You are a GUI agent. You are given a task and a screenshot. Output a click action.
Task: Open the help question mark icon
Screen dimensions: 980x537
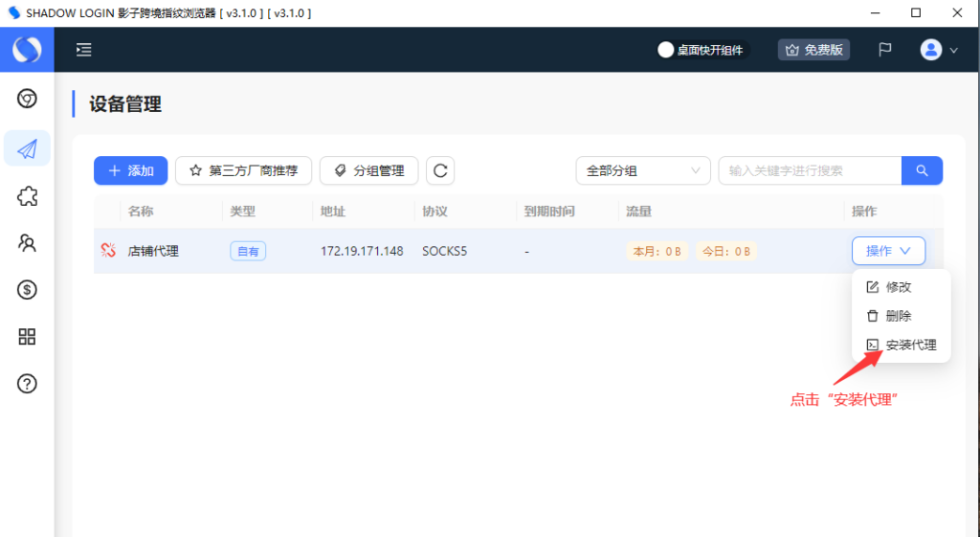[27, 384]
